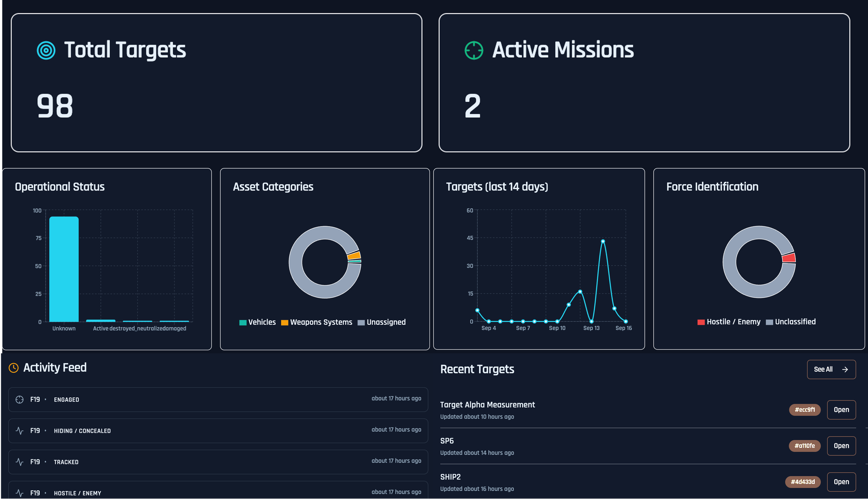Click the #ecc9f1 tag badge

coord(804,410)
